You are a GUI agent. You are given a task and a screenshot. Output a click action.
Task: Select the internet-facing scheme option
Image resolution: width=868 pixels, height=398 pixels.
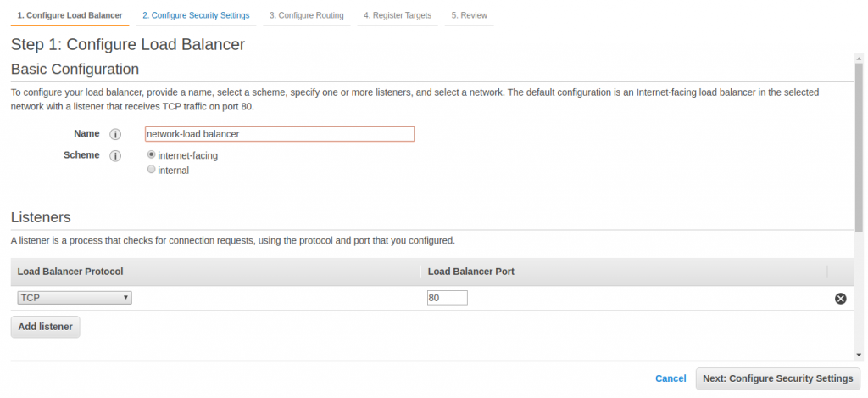[152, 155]
